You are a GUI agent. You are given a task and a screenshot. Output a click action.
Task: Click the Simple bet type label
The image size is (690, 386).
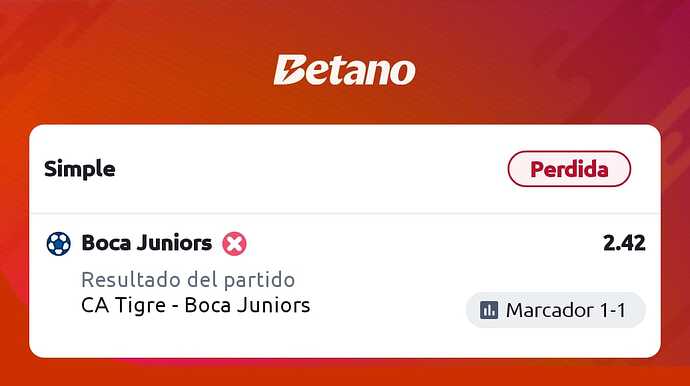[80, 169]
